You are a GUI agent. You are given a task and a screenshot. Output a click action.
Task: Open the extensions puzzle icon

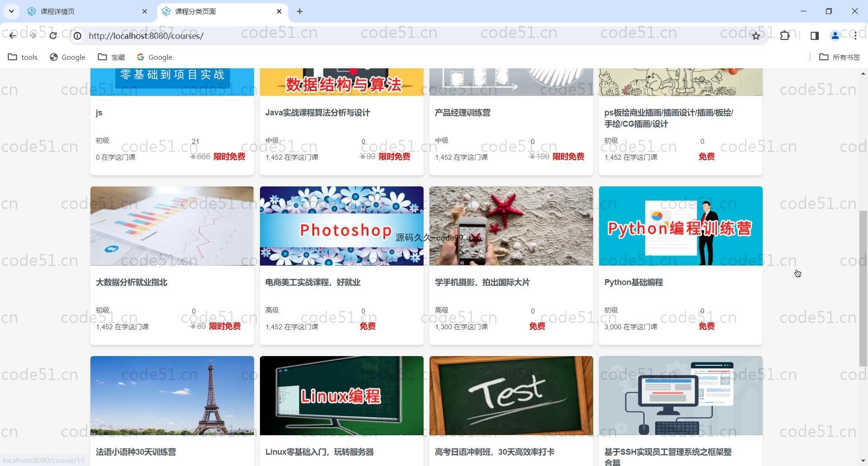tap(785, 36)
